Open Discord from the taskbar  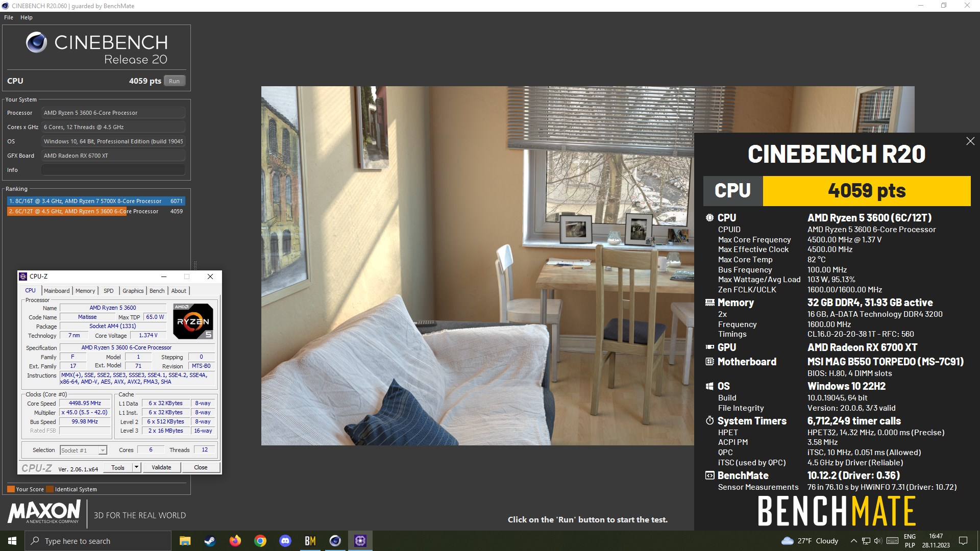[285, 541]
